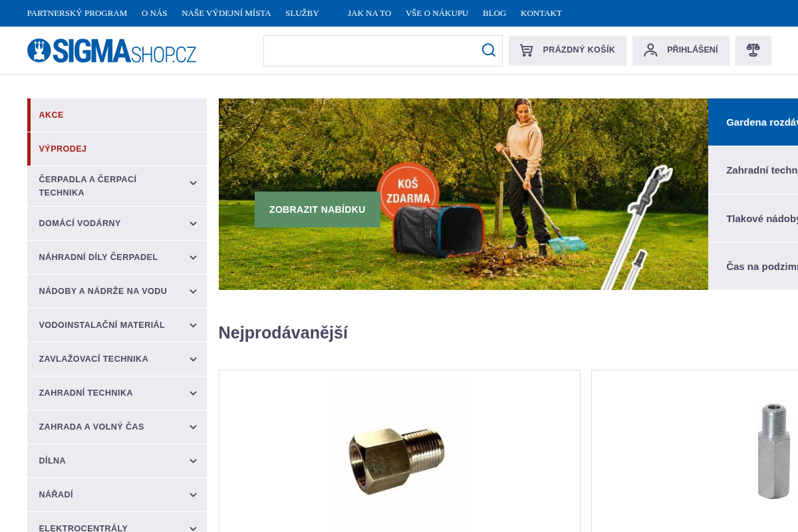Open the Výprodej category
Viewport: 798px width, 532px height.
117,149
